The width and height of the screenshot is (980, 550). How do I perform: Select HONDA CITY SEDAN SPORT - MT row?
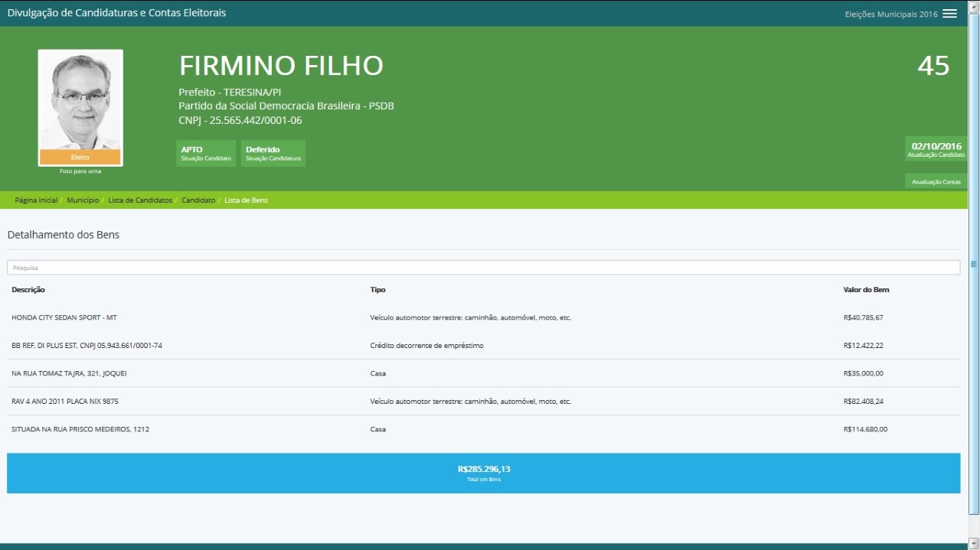click(x=483, y=317)
